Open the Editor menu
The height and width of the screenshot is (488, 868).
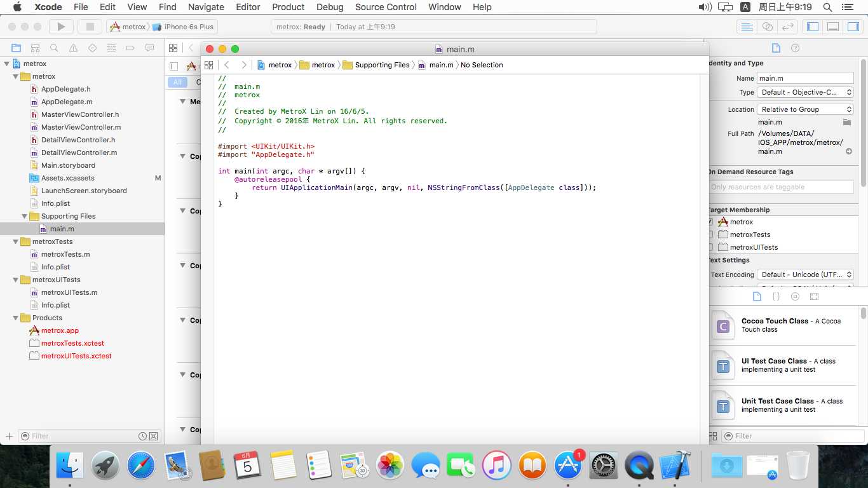tap(248, 7)
